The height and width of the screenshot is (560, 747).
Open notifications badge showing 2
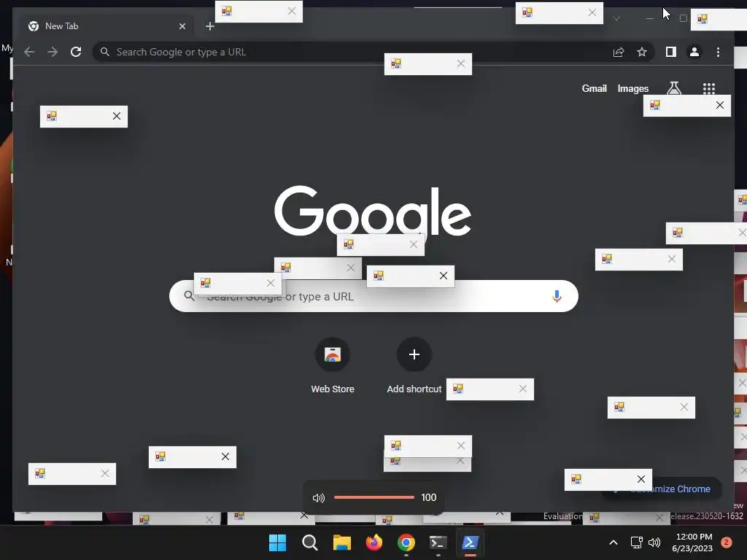coord(727,542)
